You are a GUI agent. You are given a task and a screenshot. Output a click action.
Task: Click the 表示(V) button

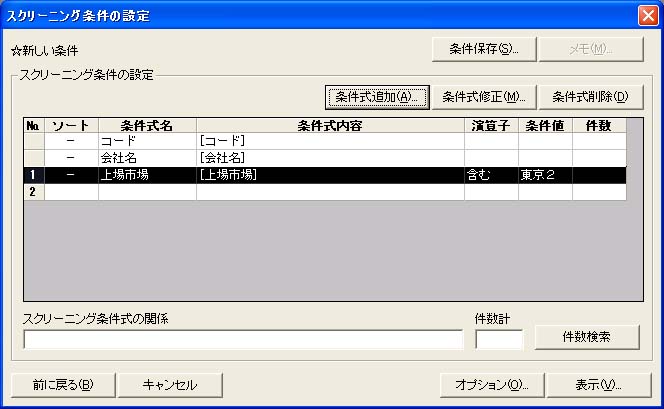click(599, 385)
